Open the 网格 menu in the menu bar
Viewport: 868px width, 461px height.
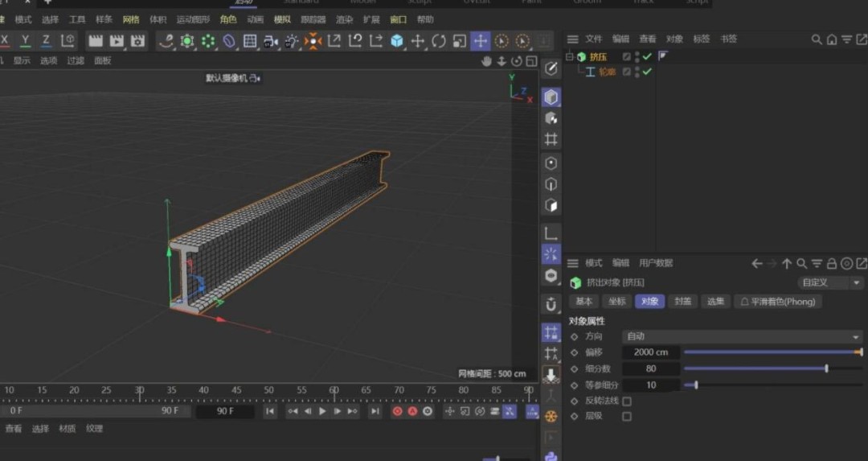click(x=130, y=19)
